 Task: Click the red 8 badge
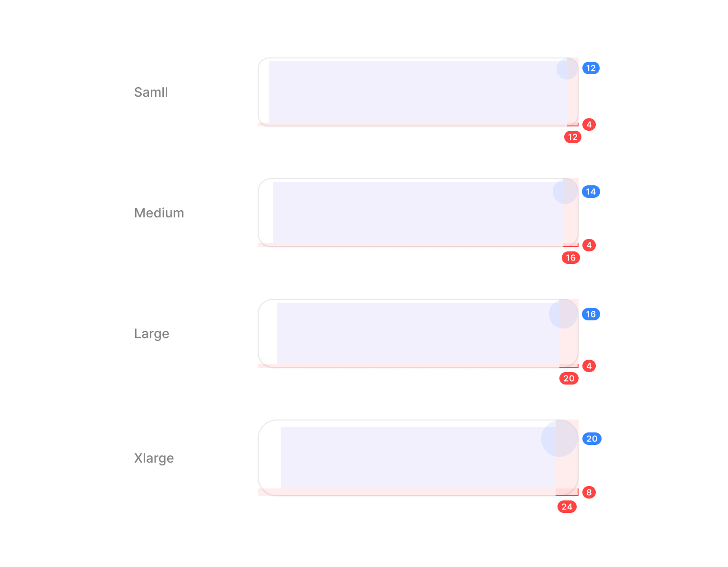(589, 492)
